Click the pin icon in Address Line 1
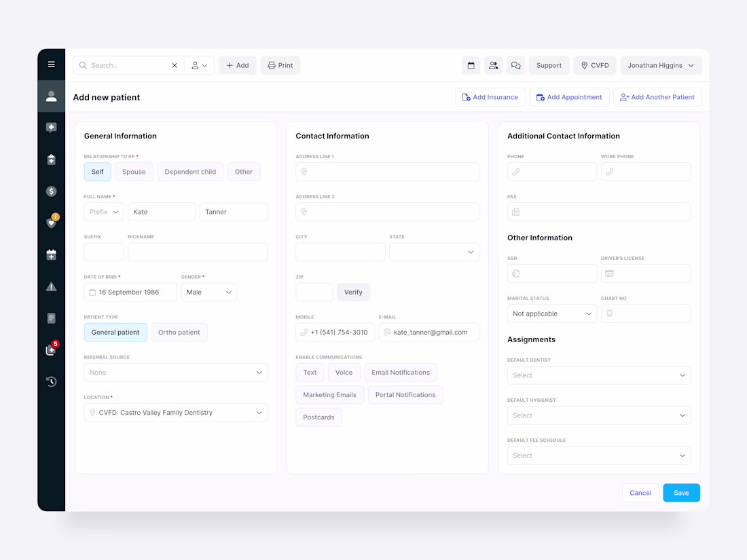This screenshot has height=560, width=747. 304,172
